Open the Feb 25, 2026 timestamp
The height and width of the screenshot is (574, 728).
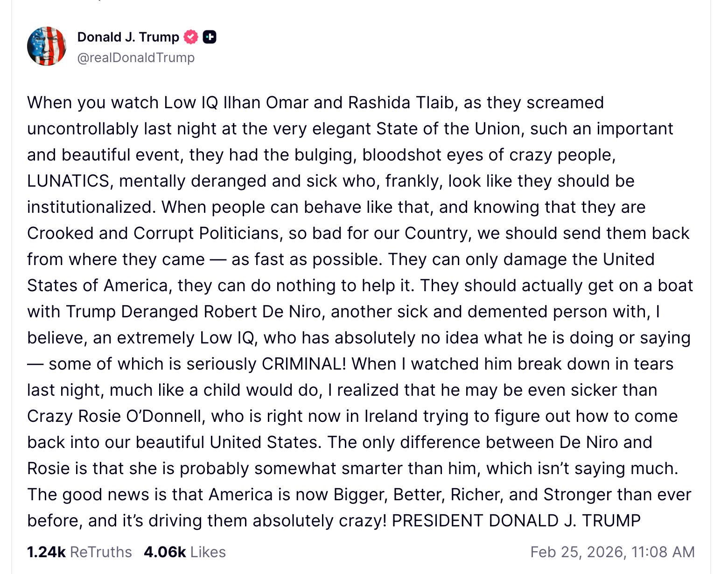(612, 552)
